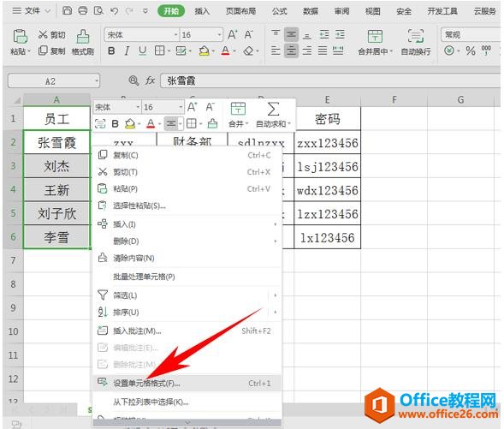Toggle Italic formatting in the ribbon
The width and height of the screenshot is (504, 429).
[x=127, y=51]
